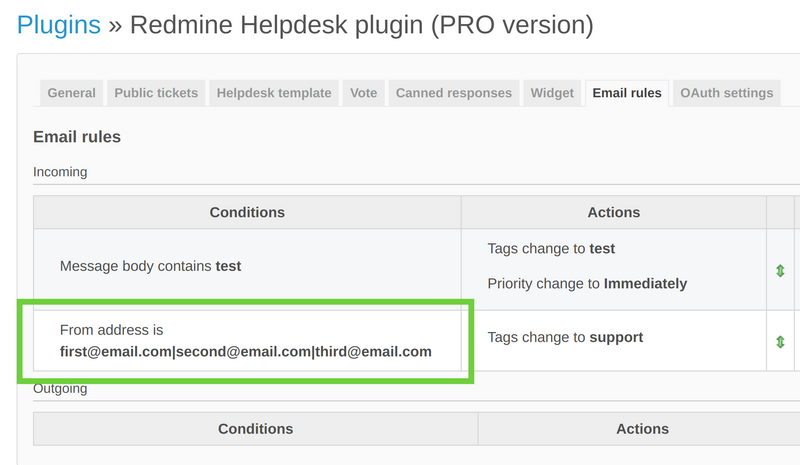Click the Incoming Conditions column header

click(x=247, y=212)
